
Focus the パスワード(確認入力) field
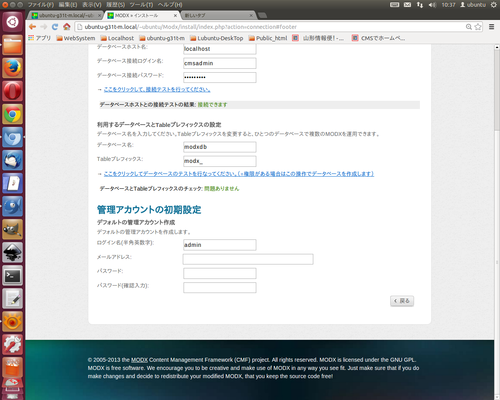click(220, 287)
